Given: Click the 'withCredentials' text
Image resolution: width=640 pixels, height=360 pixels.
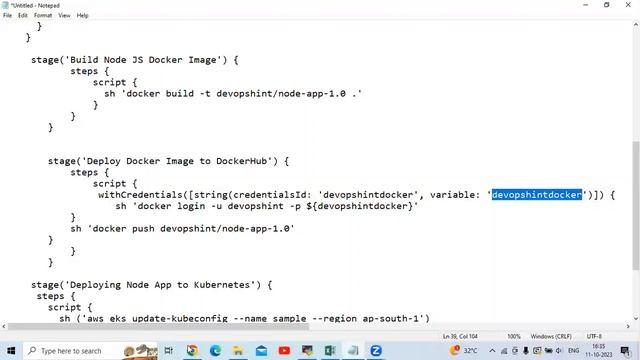Looking at the screenshot, I should (x=140, y=195).
